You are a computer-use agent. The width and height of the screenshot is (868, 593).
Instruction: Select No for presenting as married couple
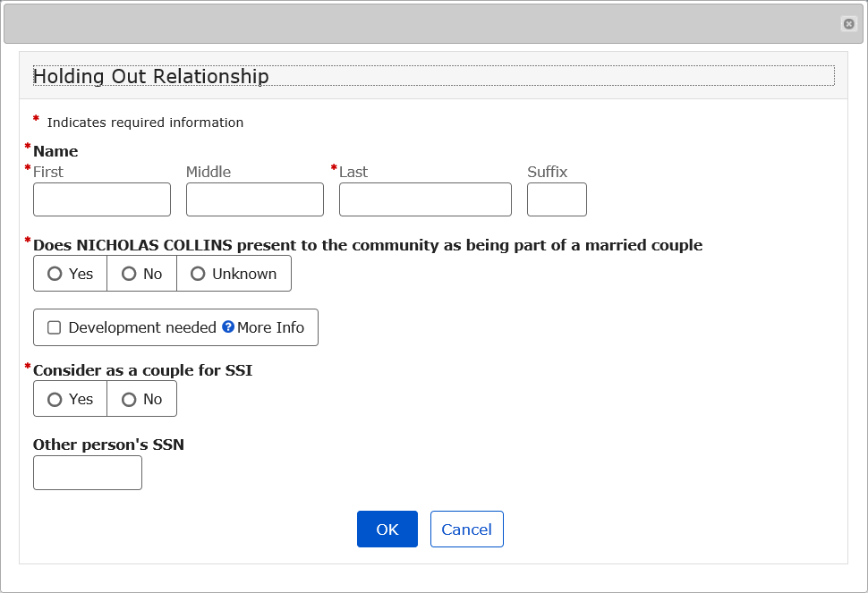point(130,274)
